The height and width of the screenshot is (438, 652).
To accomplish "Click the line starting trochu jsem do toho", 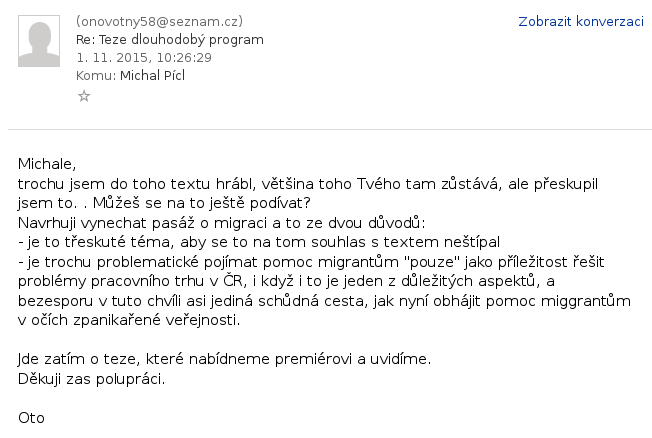I will [308, 183].
